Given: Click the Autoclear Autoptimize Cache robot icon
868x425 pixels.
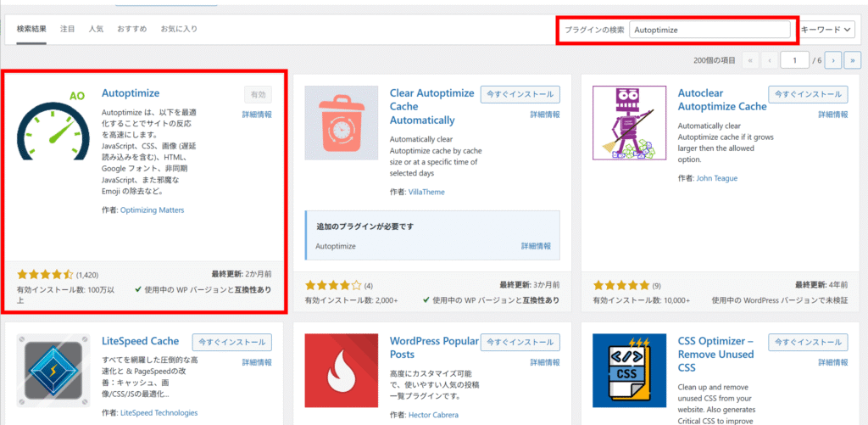Looking at the screenshot, I should point(629,122).
